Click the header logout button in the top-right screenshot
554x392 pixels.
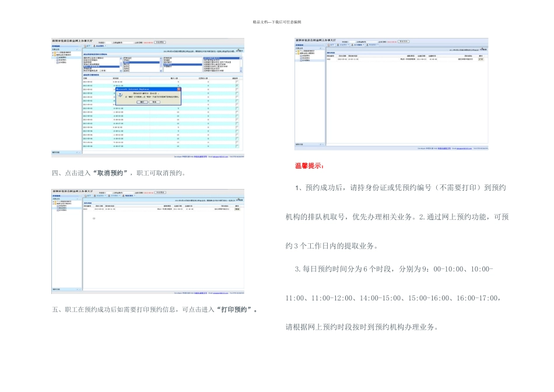point(404,41)
